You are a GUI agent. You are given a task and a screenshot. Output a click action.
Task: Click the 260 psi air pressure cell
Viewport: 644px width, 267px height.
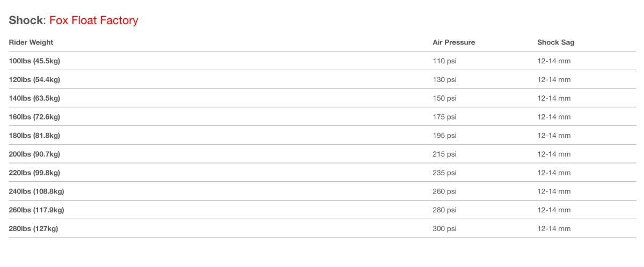click(444, 191)
